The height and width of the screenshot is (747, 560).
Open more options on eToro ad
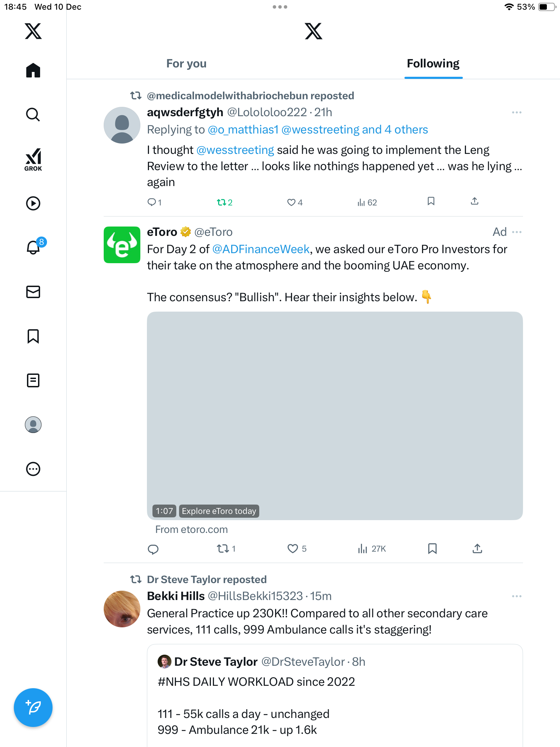click(x=516, y=232)
